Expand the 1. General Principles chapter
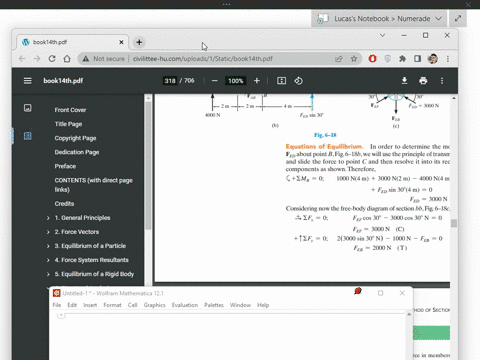 (48, 218)
